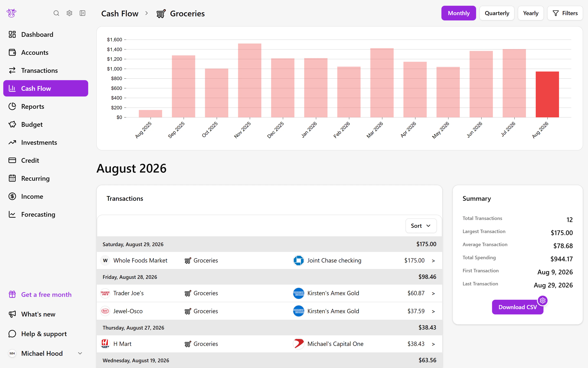The width and height of the screenshot is (588, 368).
Task: Click the Saturday, August 29, 2026 header
Action: 269,244
